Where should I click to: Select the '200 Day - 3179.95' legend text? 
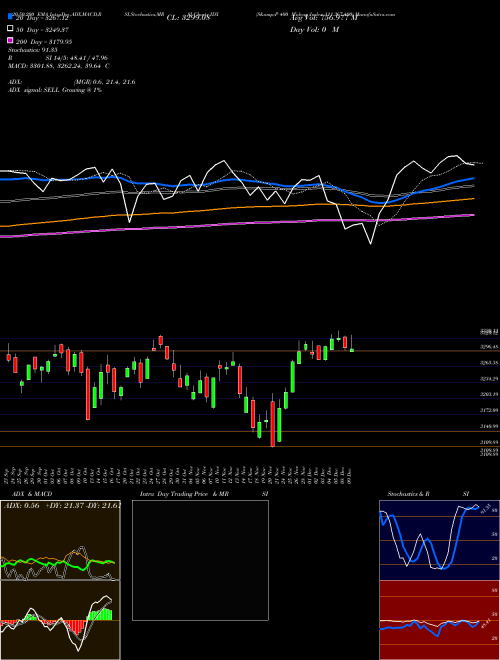click(x=44, y=42)
